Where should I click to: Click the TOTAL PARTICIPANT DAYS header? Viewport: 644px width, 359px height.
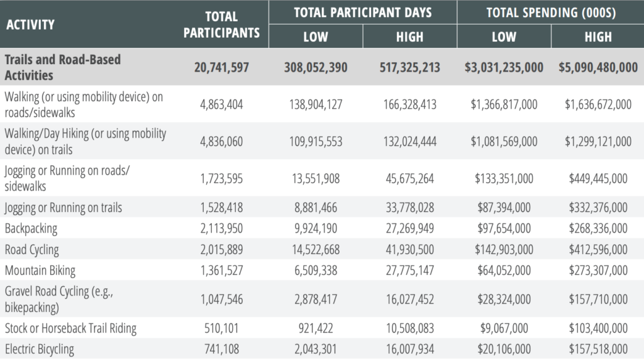pos(363,13)
